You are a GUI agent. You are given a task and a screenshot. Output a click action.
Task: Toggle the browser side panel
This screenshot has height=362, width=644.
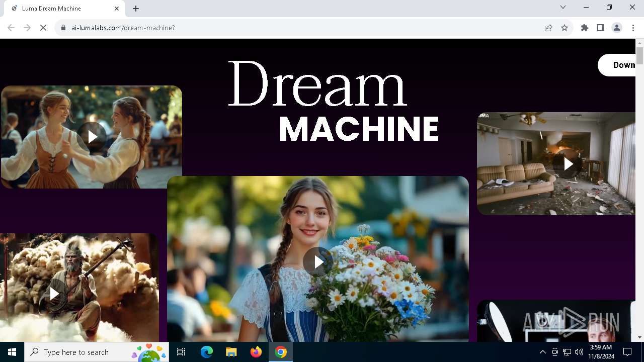(x=601, y=28)
